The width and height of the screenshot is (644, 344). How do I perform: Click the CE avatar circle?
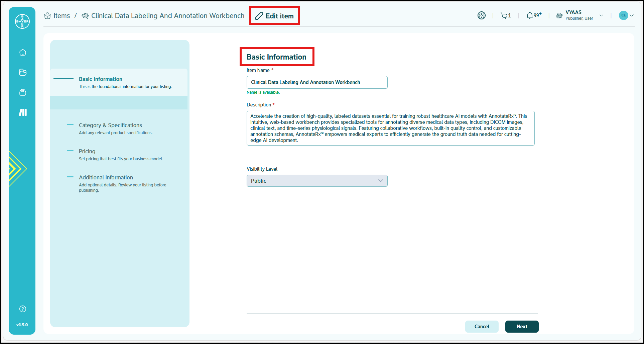[623, 15]
